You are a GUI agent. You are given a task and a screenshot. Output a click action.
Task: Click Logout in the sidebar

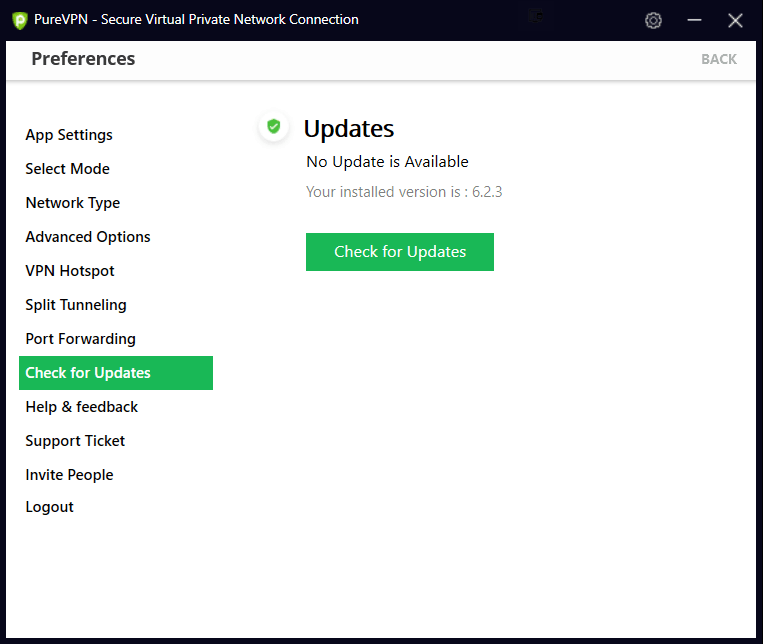pos(49,507)
